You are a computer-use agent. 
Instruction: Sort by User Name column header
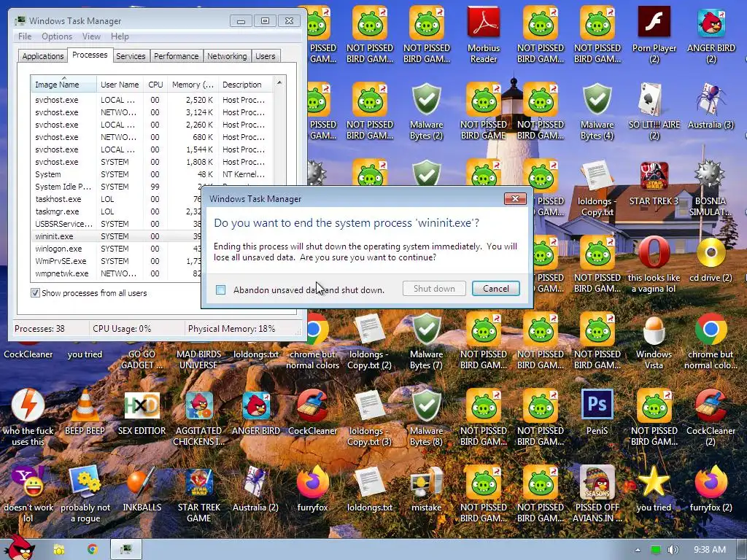coord(120,85)
